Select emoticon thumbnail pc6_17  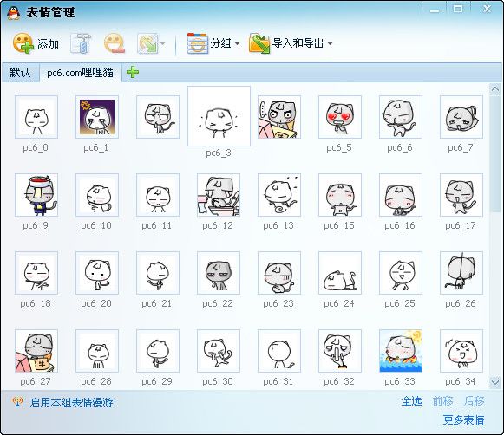pos(461,195)
